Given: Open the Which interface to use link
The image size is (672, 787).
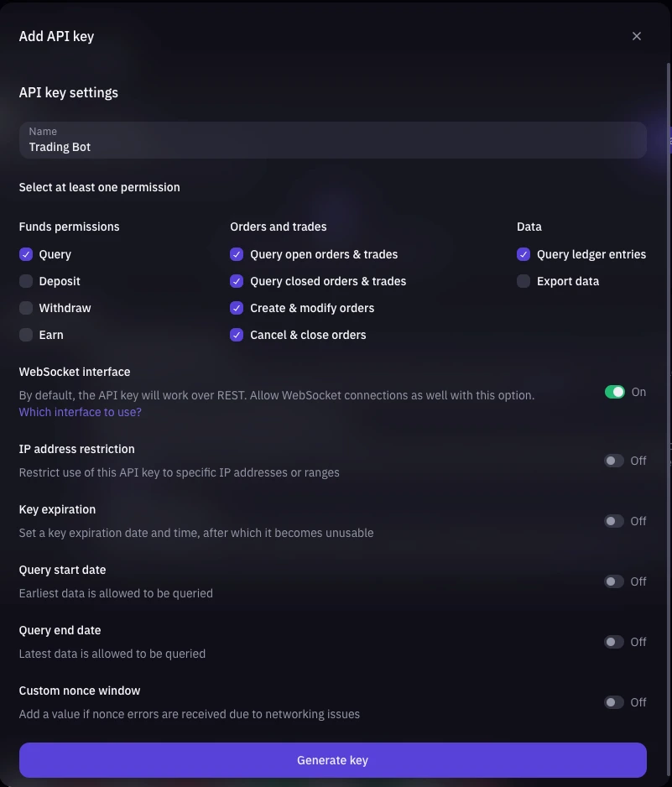Looking at the screenshot, I should pos(81,412).
